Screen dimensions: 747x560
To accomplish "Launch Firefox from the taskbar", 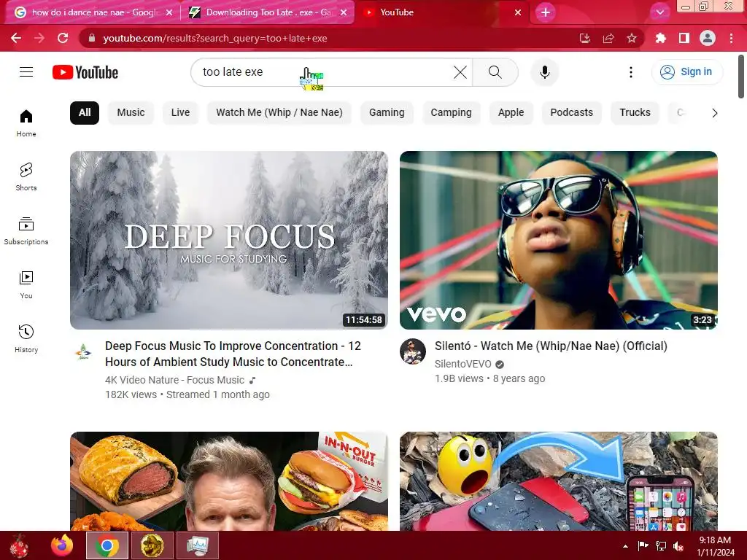I will click(63, 545).
